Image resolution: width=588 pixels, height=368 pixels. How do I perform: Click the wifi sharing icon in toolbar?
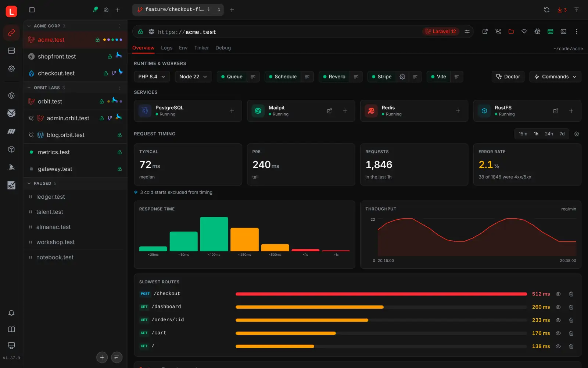click(x=524, y=32)
